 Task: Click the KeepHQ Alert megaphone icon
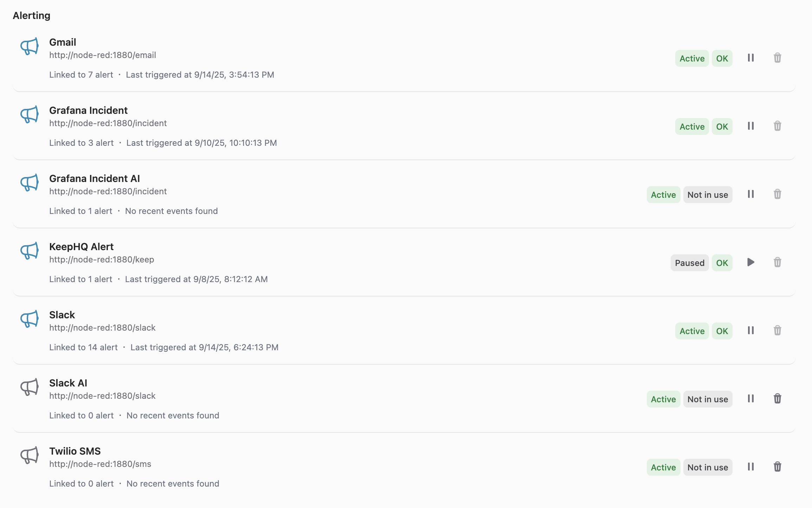tap(30, 251)
